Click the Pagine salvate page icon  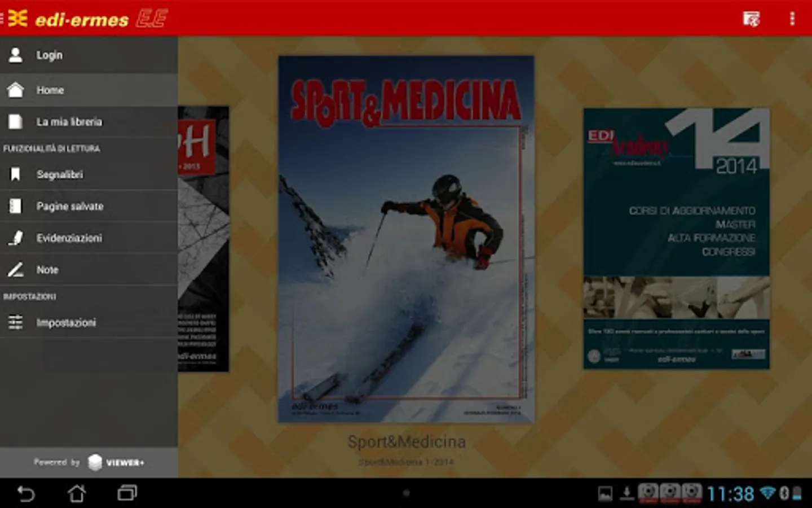click(x=16, y=206)
